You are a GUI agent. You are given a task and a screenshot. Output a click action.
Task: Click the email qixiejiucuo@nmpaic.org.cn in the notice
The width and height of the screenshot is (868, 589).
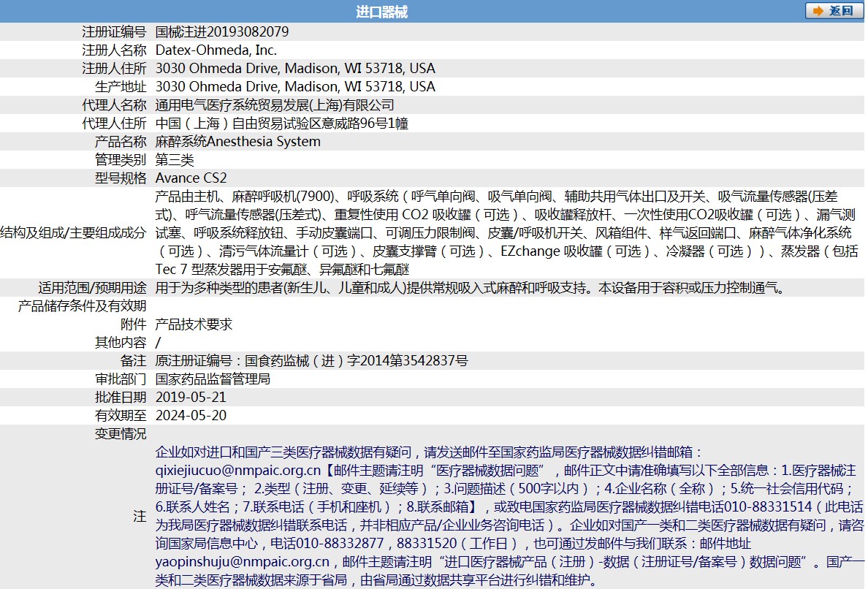point(238,470)
